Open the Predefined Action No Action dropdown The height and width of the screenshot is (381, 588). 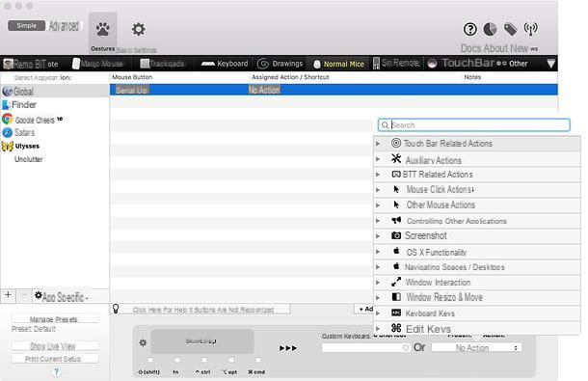click(x=476, y=348)
